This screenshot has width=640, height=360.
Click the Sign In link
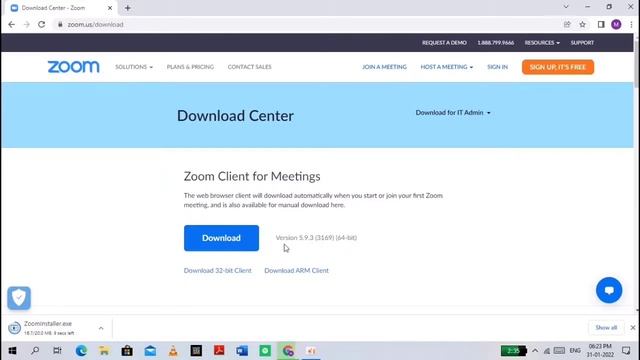click(x=498, y=67)
